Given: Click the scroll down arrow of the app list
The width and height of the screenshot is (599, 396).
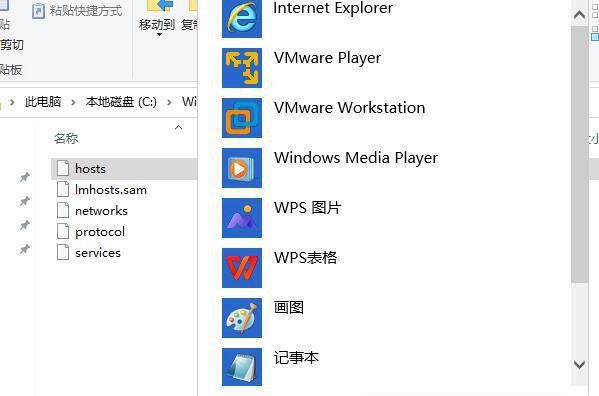Looking at the screenshot, I should tap(580, 364).
